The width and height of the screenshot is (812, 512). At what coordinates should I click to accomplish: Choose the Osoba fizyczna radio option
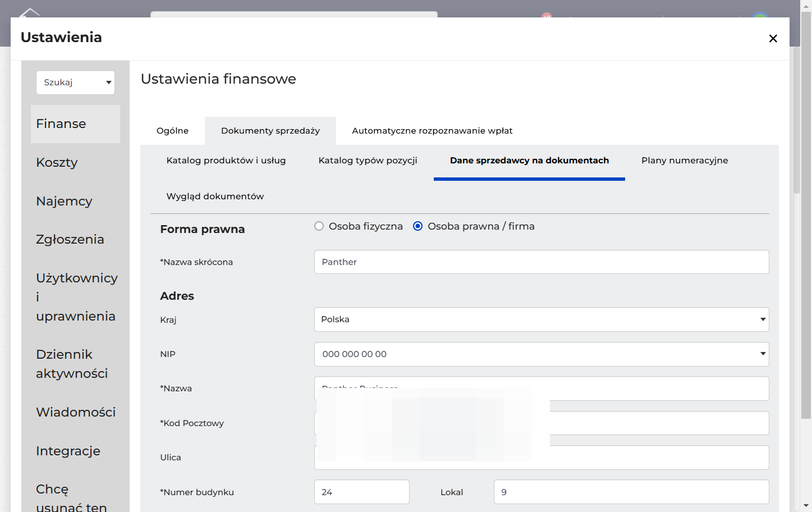click(x=319, y=226)
